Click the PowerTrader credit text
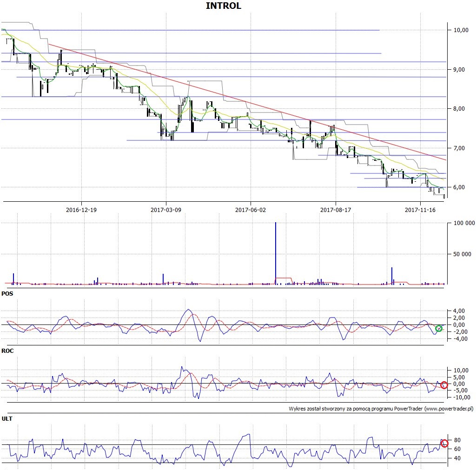This screenshot has height=470, width=476. tap(381, 409)
